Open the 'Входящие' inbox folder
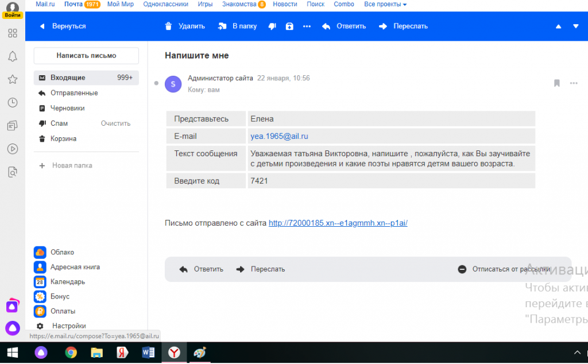Image resolution: width=588 pixels, height=364 pixels. (68, 78)
